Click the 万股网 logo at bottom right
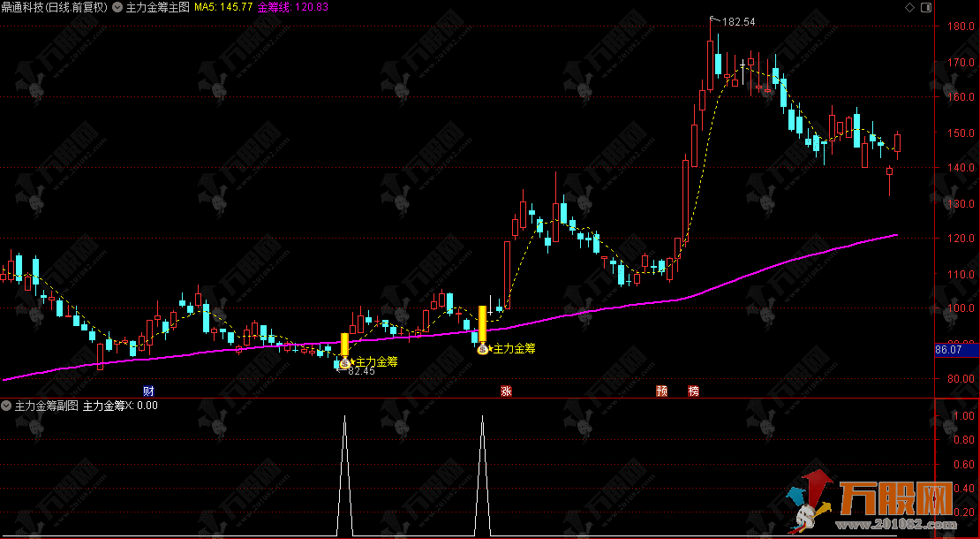The width and height of the screenshot is (980, 539). 892,498
